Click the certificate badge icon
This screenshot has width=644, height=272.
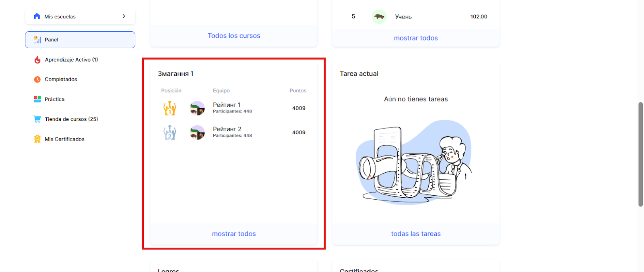point(37,139)
